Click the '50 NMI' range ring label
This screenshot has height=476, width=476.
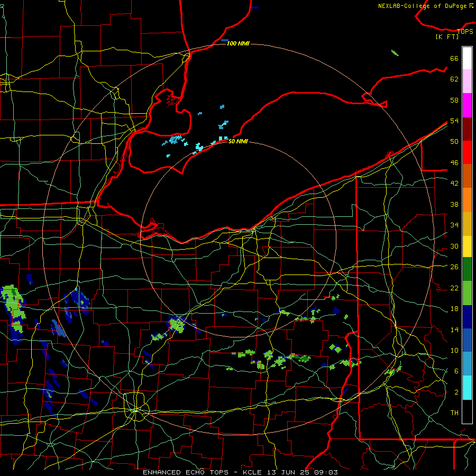pyautogui.click(x=238, y=141)
